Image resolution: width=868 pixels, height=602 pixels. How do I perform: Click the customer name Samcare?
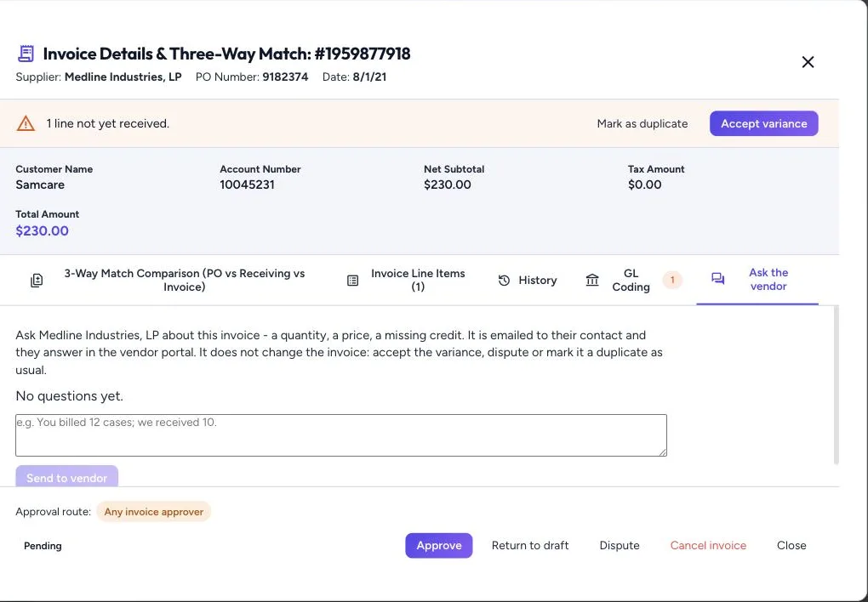(x=40, y=185)
